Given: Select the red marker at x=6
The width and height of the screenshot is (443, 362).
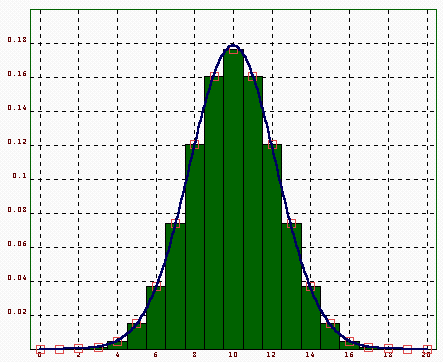Looking at the screenshot, I should tap(156, 286).
